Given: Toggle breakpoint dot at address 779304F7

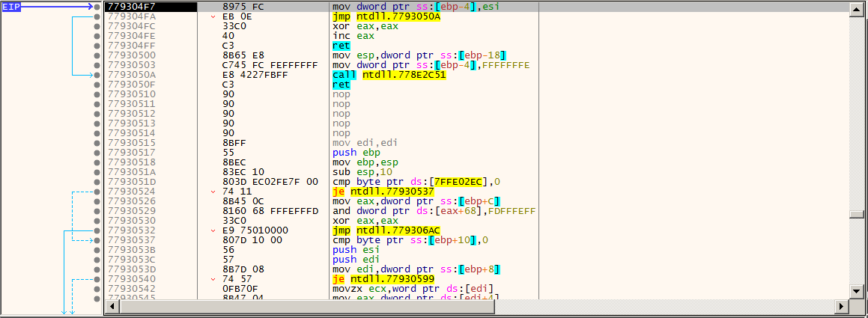Looking at the screenshot, I should coord(97,7).
